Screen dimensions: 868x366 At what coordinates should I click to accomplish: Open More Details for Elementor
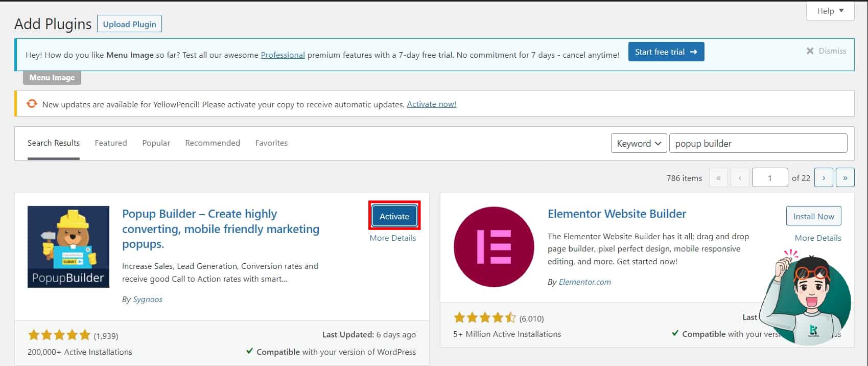[817, 238]
